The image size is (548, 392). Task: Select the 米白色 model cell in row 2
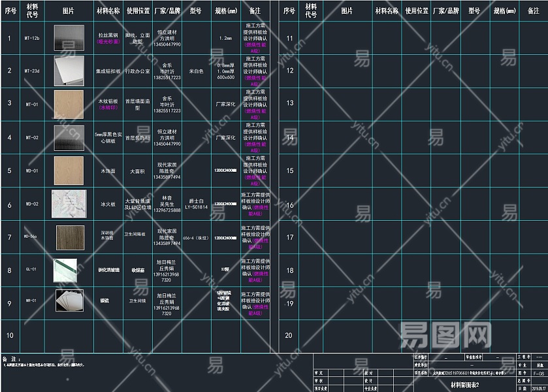(x=196, y=71)
